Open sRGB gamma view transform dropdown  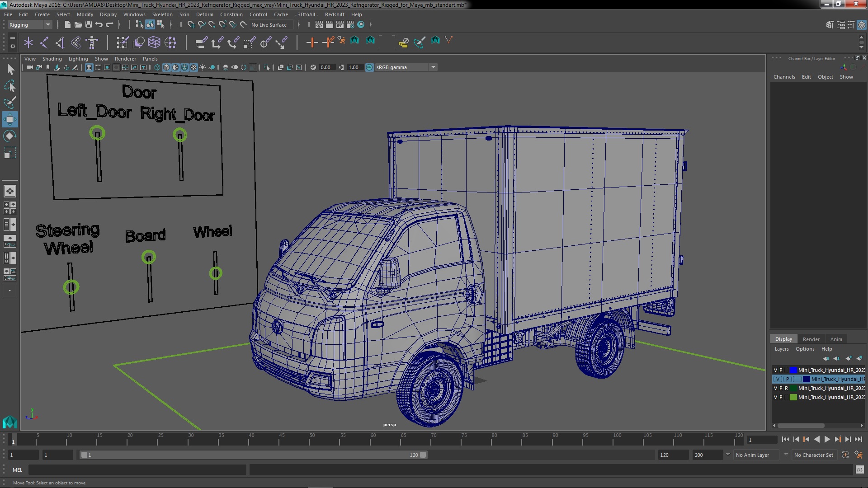tap(406, 67)
